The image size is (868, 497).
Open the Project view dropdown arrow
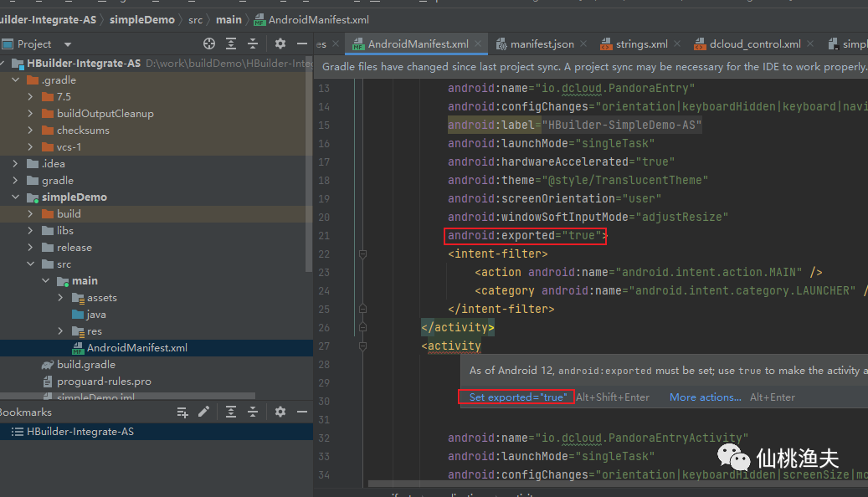[68, 44]
